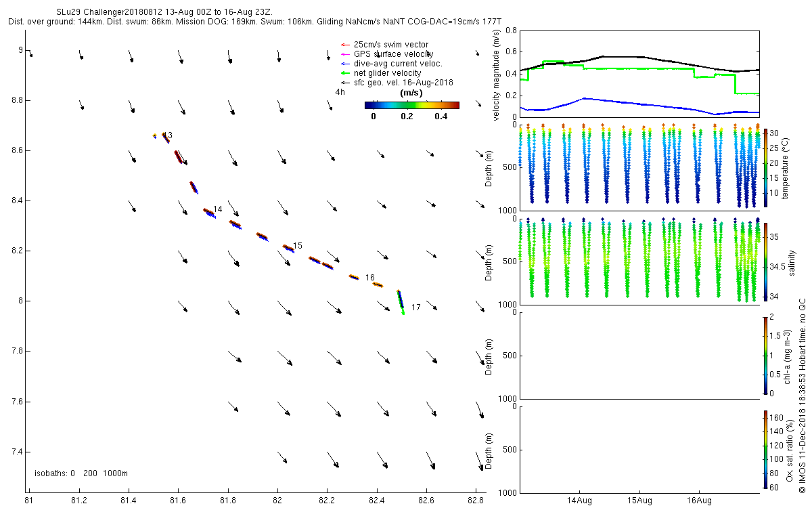This screenshot has height=508, width=812.
Task: Click the 'salinity' colorbar label
Action: [793, 261]
